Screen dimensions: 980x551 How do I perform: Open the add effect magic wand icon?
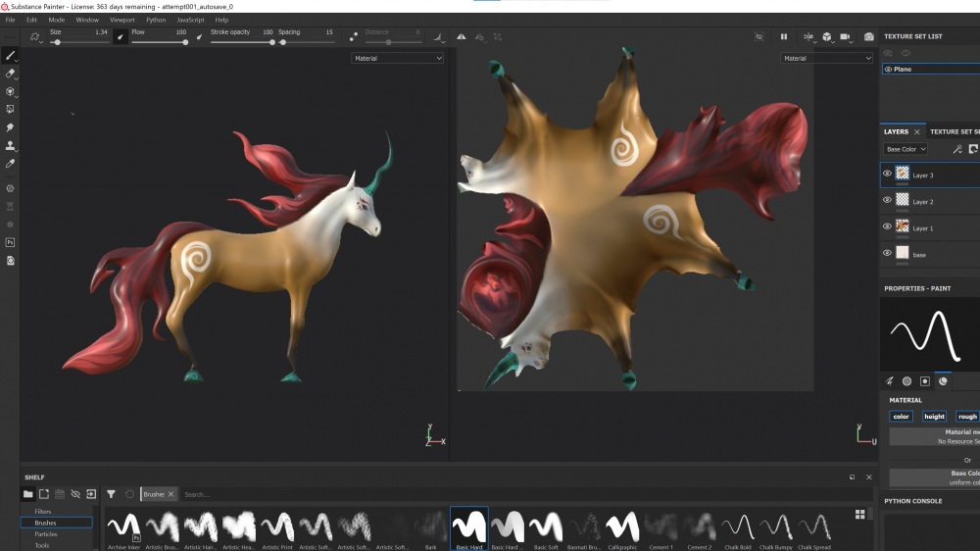click(957, 149)
